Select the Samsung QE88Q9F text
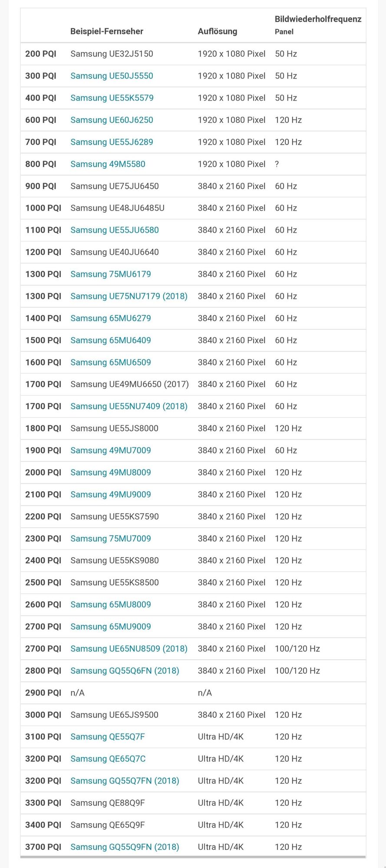Image resolution: width=386 pixels, height=868 pixels. [x=108, y=803]
